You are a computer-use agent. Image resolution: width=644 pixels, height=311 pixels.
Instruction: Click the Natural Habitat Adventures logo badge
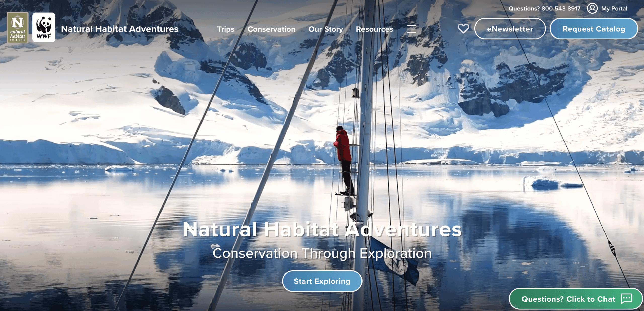point(18,28)
